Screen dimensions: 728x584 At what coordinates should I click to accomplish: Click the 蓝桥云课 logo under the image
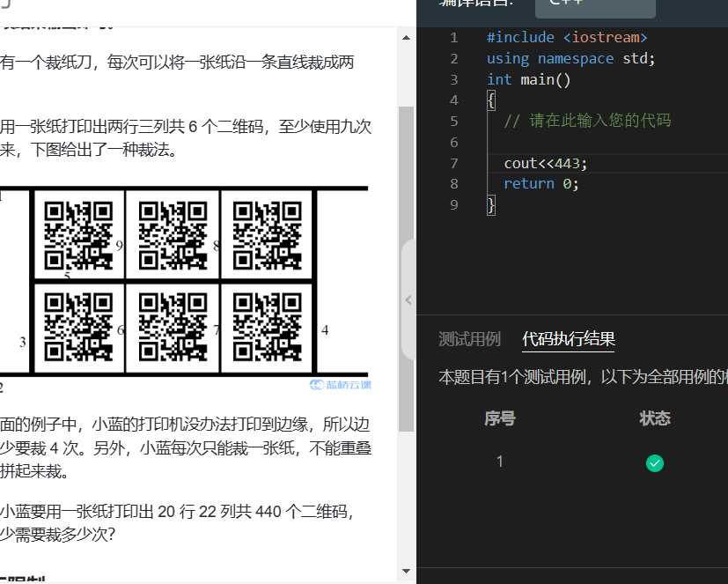coord(341,385)
